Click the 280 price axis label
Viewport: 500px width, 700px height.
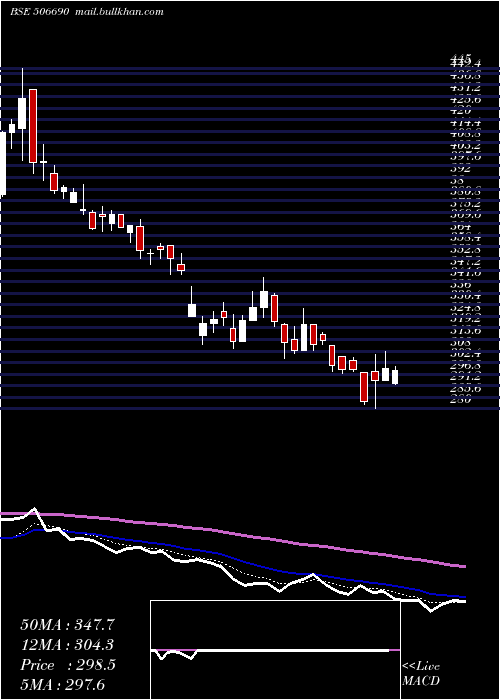click(x=461, y=400)
